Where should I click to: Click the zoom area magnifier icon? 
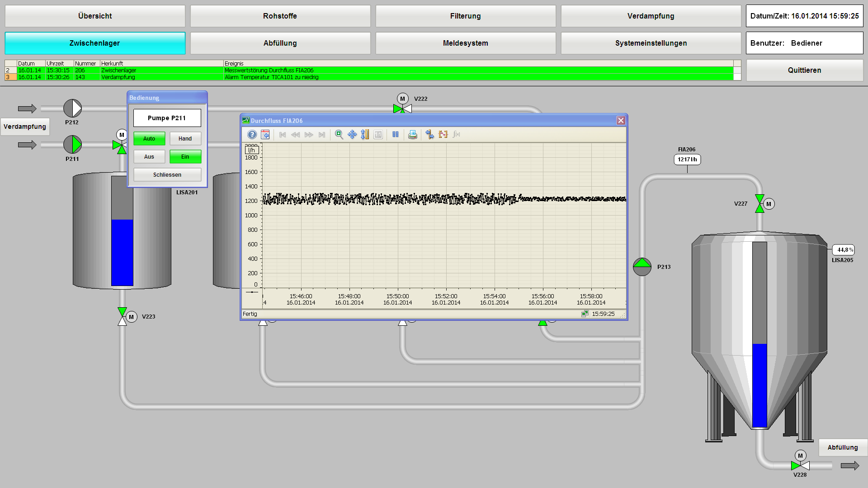339,135
